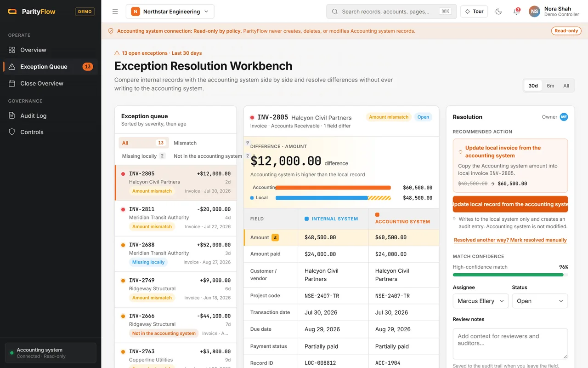Toggle dark mode with the moon icon
The height and width of the screenshot is (368, 588).
(x=498, y=11)
